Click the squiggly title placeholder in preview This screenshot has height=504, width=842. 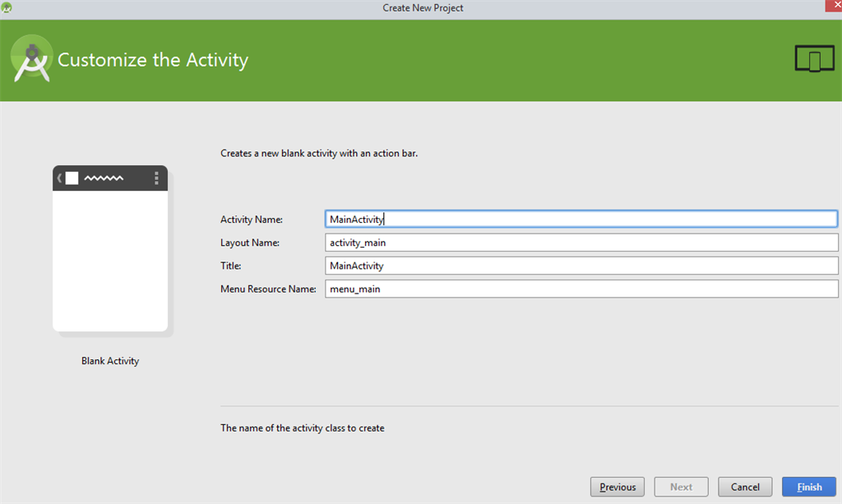(x=104, y=178)
